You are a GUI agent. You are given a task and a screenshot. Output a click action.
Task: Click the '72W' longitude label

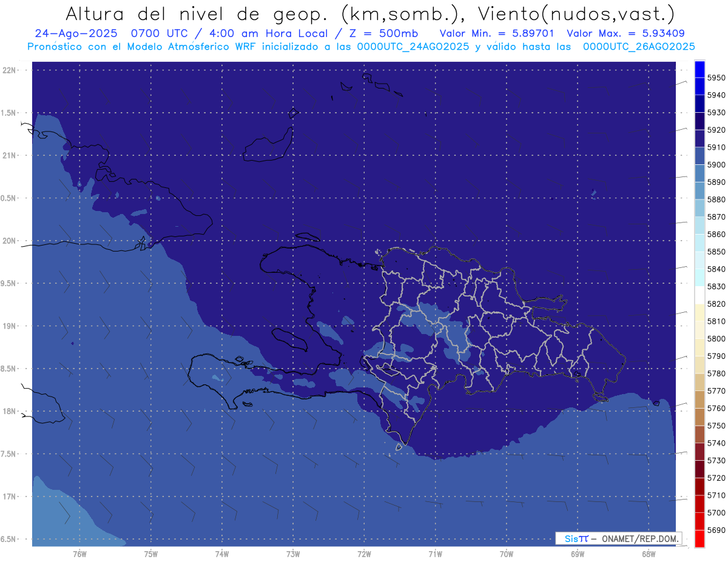pos(364,554)
